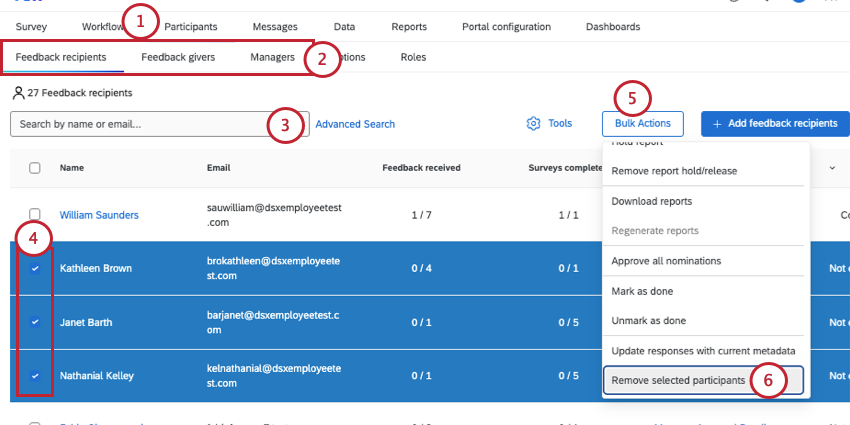The height and width of the screenshot is (425, 850).
Task: Click the Feedback received column header
Action: [421, 168]
